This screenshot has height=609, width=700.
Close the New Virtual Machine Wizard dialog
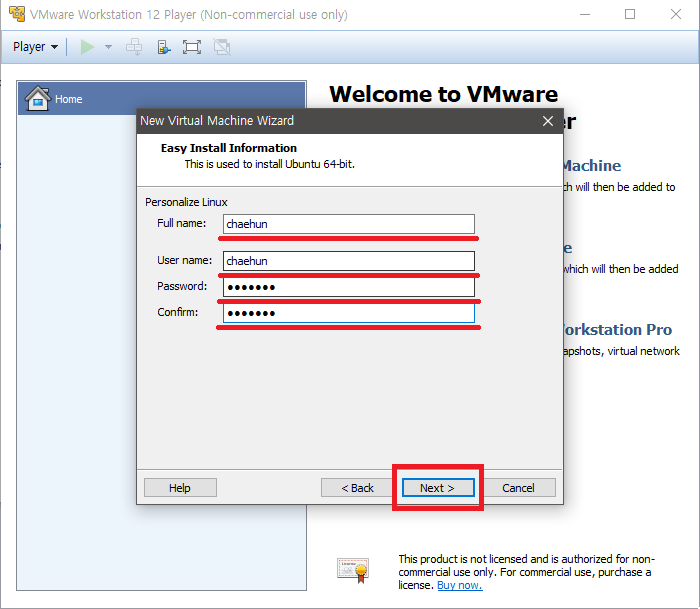tap(548, 121)
